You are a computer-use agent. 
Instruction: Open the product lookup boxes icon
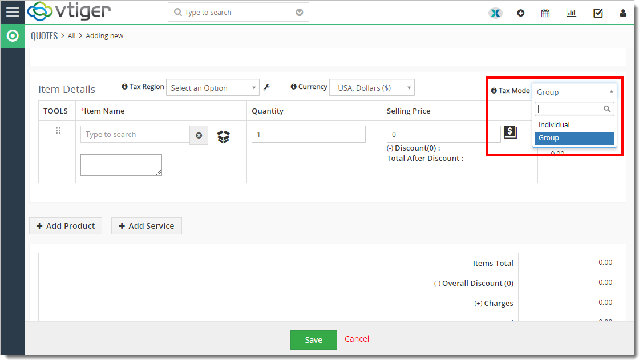(224, 136)
